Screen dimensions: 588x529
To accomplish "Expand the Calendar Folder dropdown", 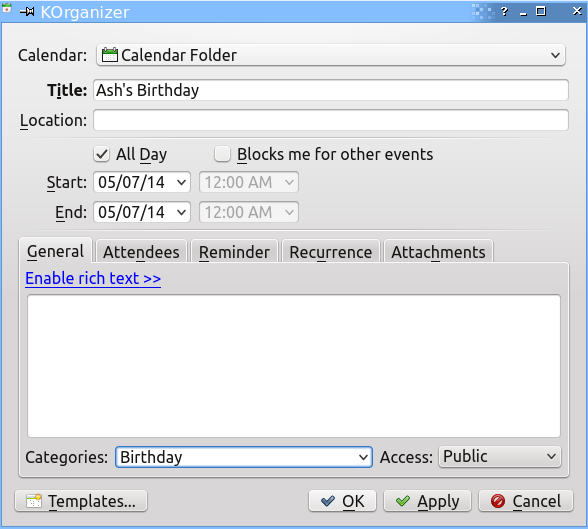I will (x=330, y=55).
